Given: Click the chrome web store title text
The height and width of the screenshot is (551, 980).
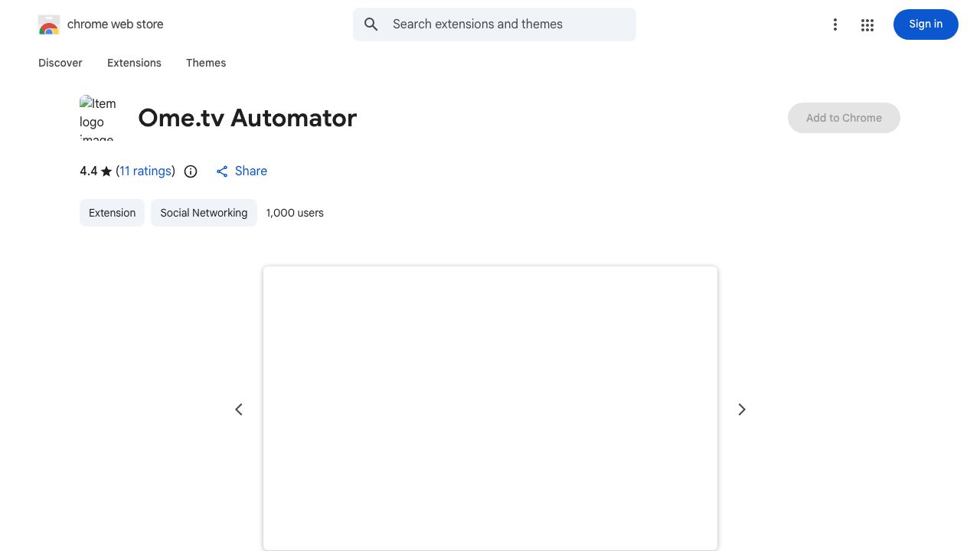Looking at the screenshot, I should pos(116,24).
